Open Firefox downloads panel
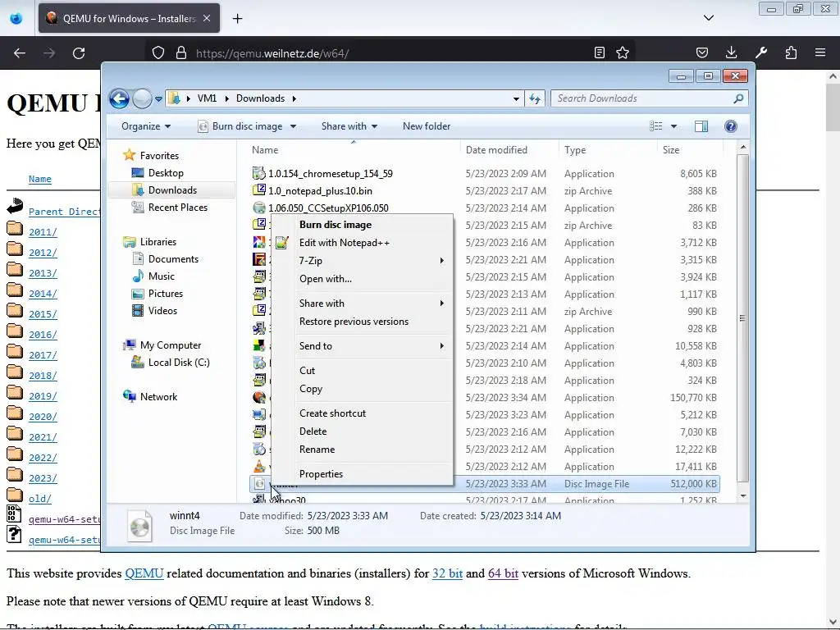This screenshot has width=840, height=630. [x=731, y=52]
